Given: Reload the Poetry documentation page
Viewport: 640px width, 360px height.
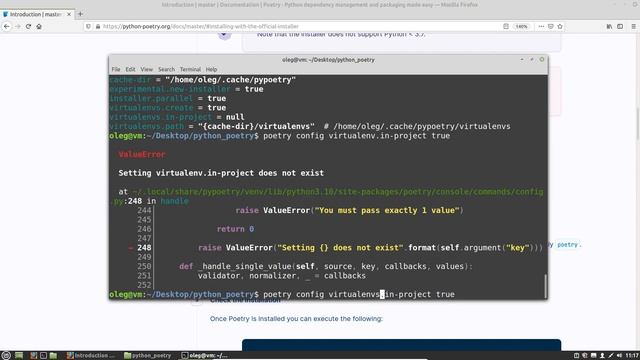Looking at the screenshot, I should pos(28,26).
